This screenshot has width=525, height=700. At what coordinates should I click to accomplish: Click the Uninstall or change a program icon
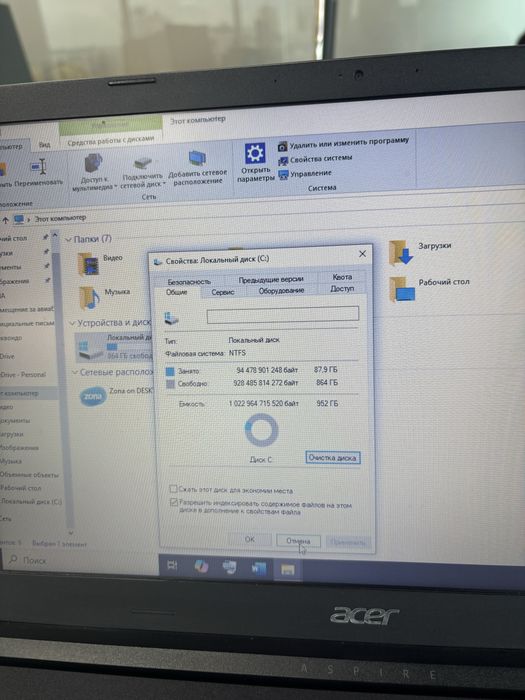pos(282,146)
